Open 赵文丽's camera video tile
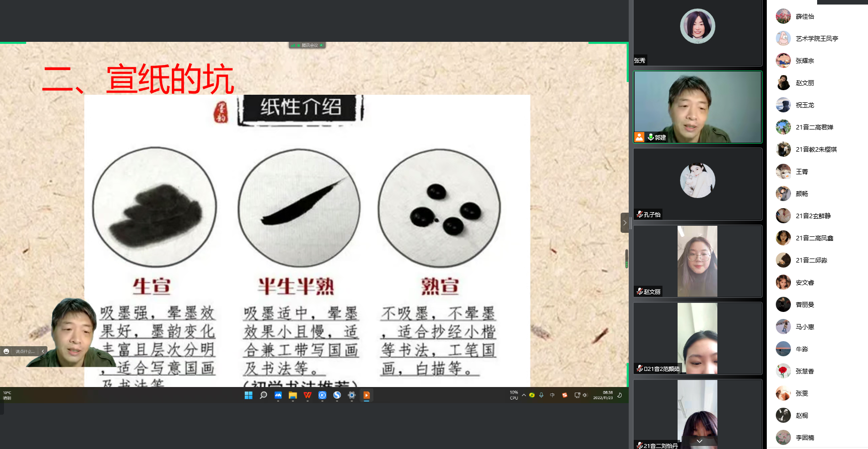 click(697, 261)
